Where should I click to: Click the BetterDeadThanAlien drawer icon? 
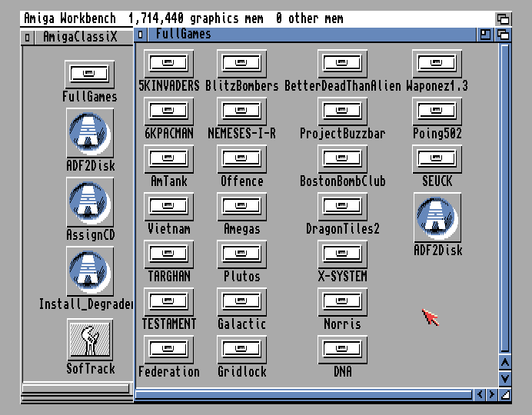[342, 64]
